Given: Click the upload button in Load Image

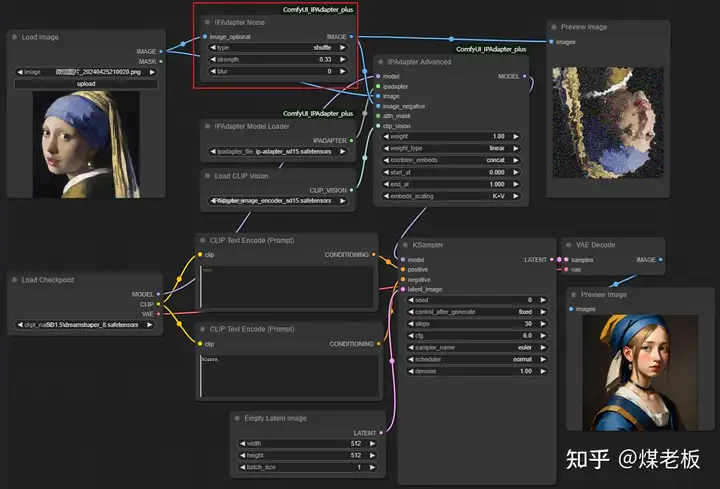Looking at the screenshot, I should [86, 84].
